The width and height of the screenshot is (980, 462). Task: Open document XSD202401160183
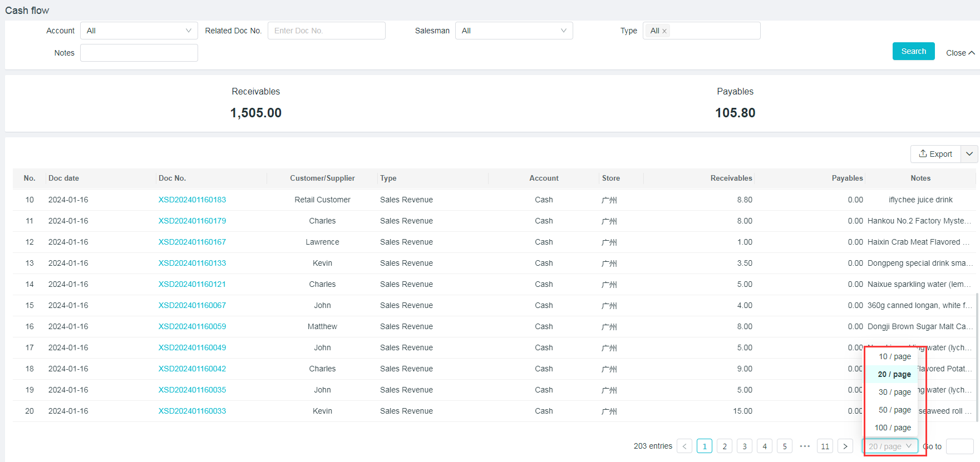(x=192, y=200)
